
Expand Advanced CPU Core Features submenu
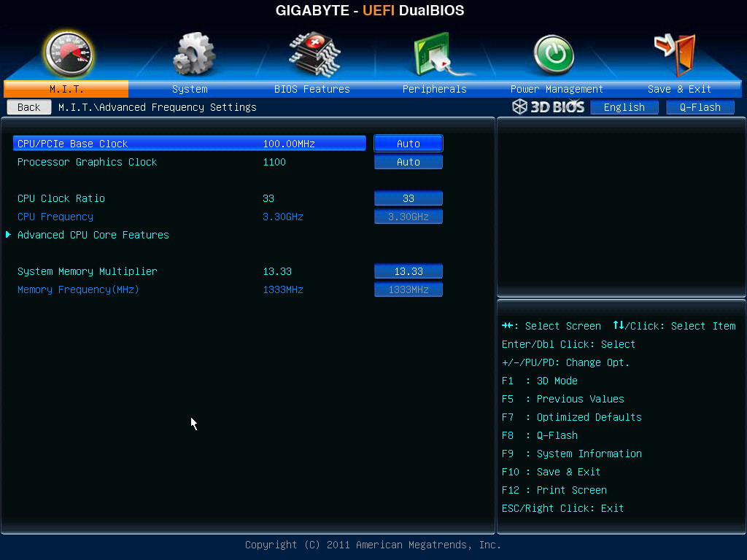coord(93,235)
